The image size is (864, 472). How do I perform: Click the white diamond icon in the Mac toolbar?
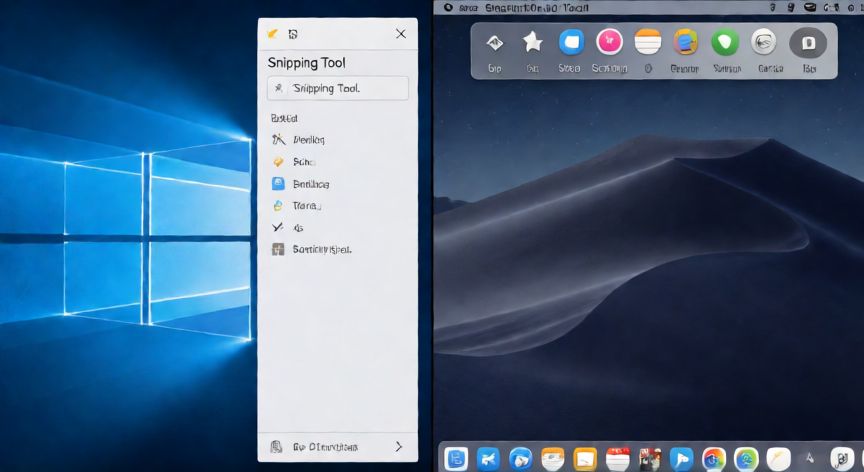pos(495,42)
